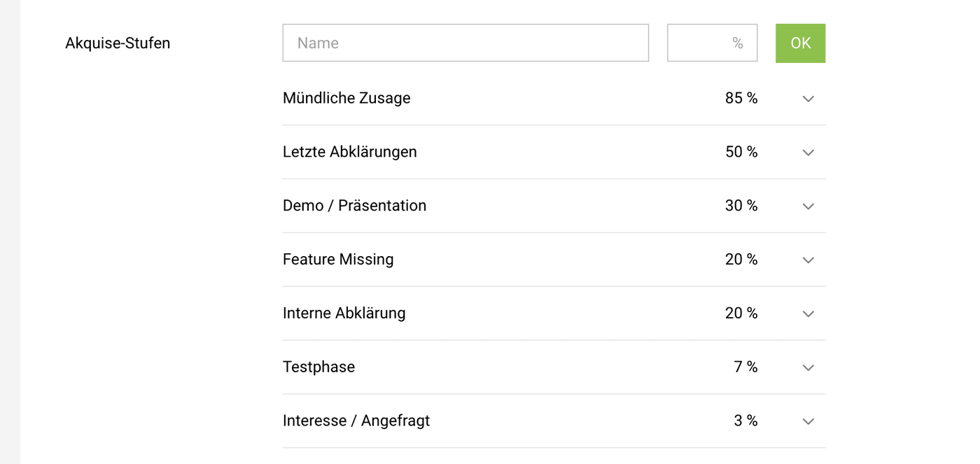Screen dimensions: 980x464
Task: Expand the Mündliche Zusage stage details
Action: point(808,99)
